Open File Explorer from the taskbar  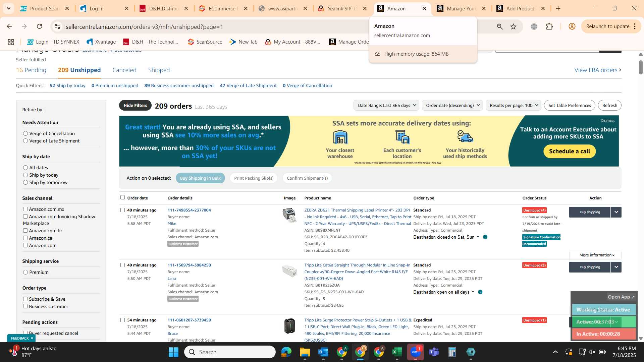coord(305,352)
